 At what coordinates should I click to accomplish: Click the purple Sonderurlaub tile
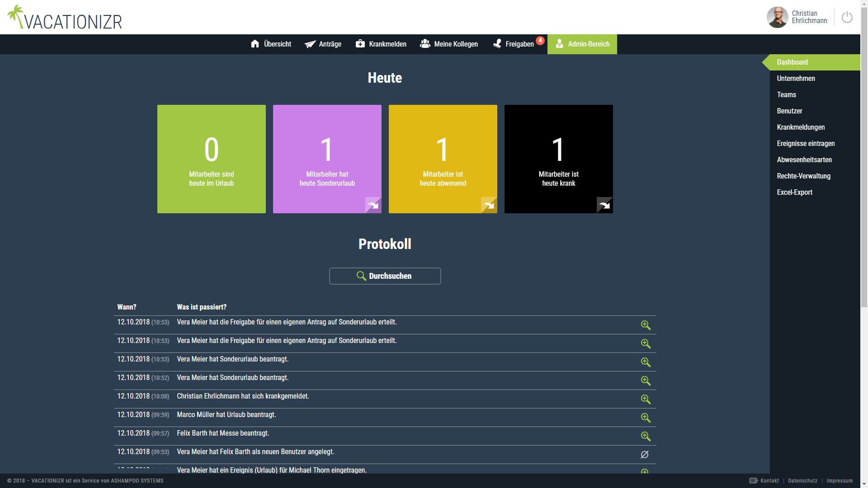[x=327, y=159]
